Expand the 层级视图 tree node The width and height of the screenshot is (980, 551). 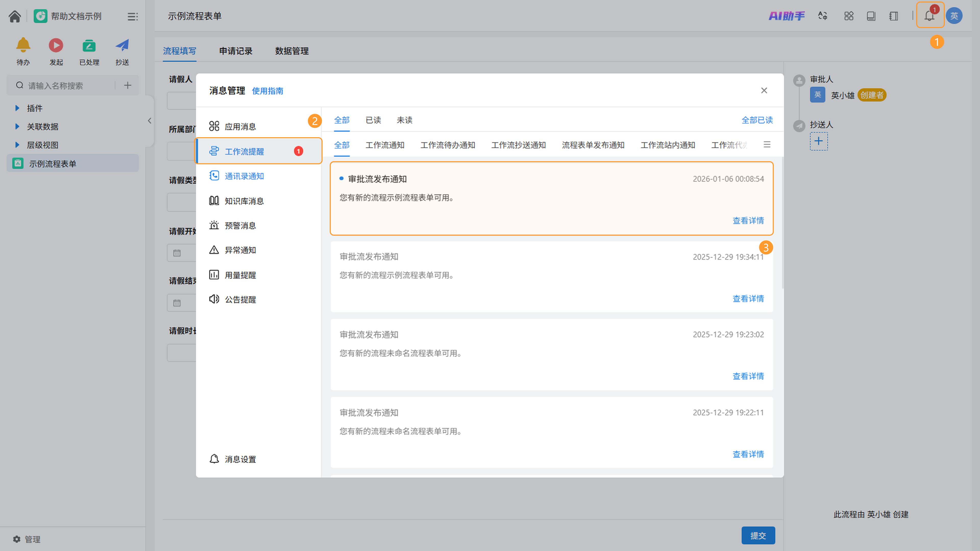17,145
